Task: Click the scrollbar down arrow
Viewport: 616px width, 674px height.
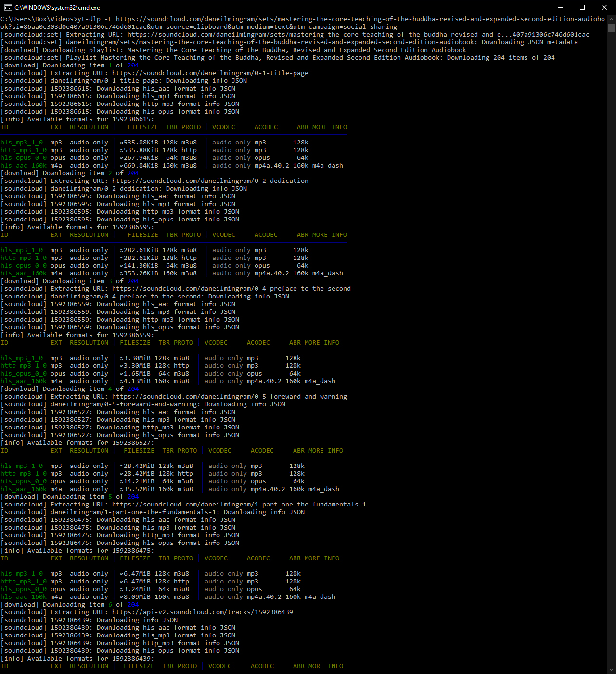Action: [611, 670]
